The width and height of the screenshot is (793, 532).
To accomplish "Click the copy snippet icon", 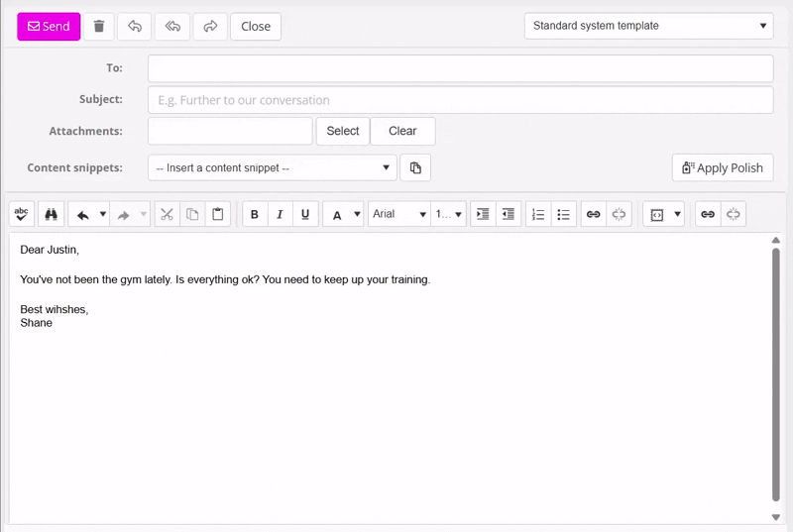I will pyautogui.click(x=415, y=168).
